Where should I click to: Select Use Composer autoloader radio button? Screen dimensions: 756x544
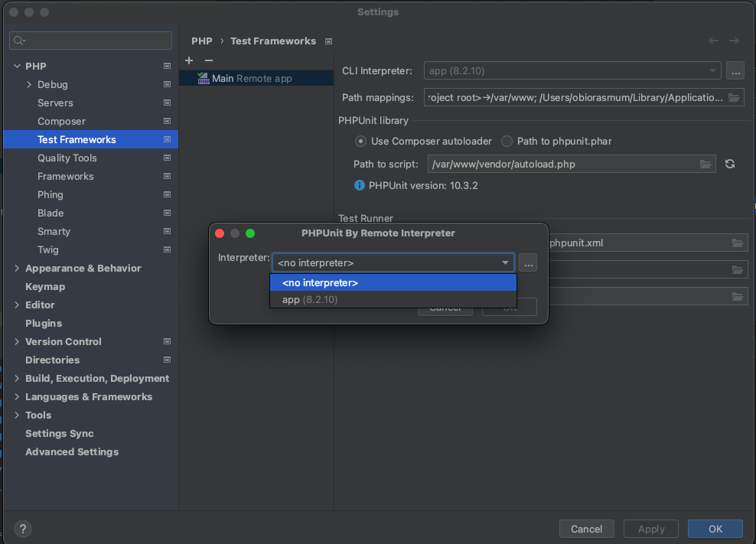360,142
